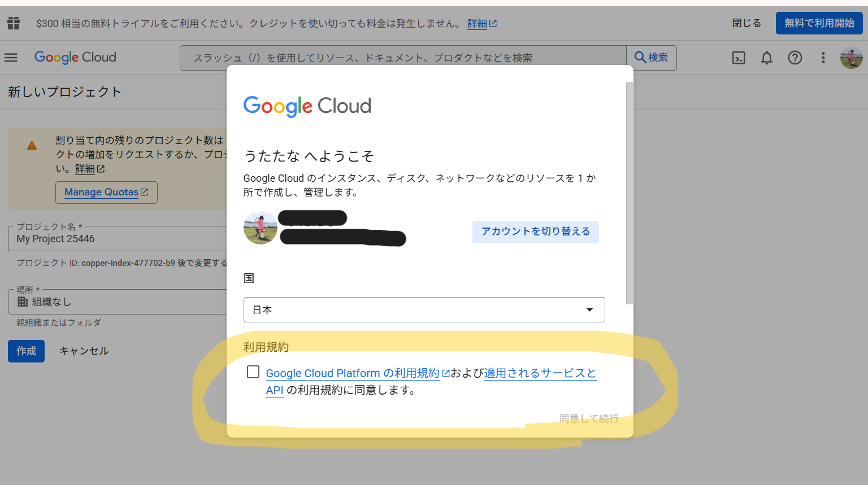Viewport: 868px width, 485px height.
Task: Click the 検索 search button
Action: pos(652,58)
